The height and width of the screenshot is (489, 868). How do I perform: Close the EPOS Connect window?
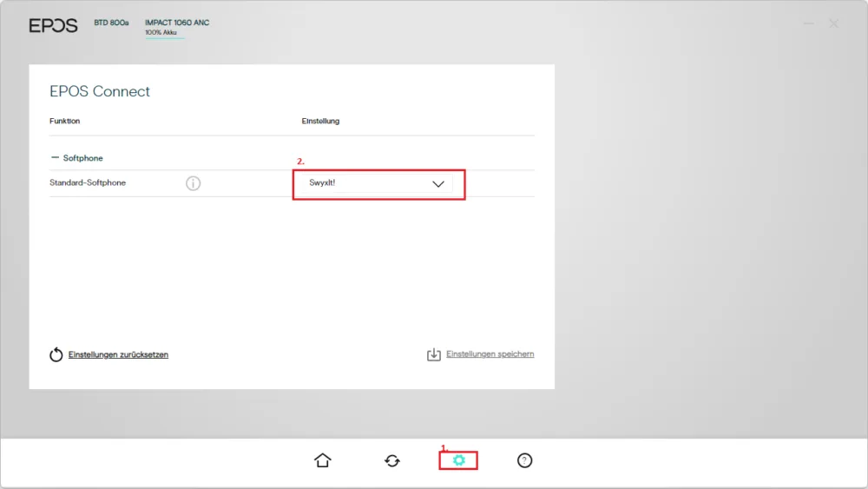tap(833, 23)
